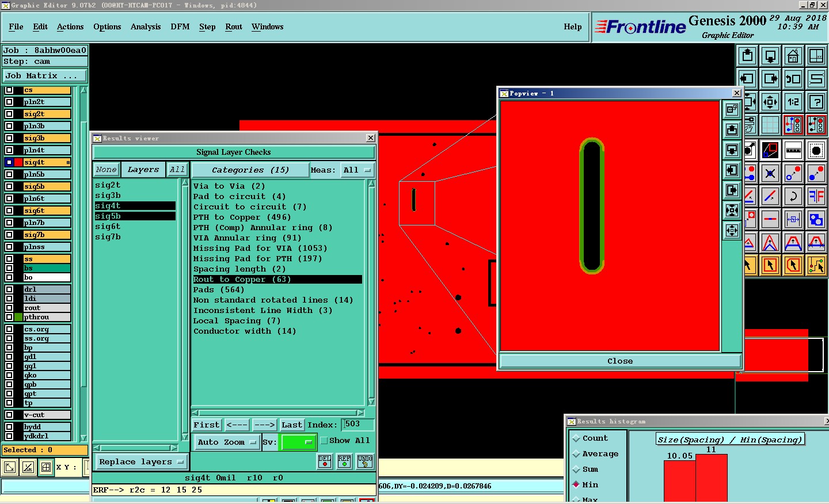Screen dimensions: 829x504
Task: Click Popview pan down icon
Action: pyautogui.click(x=732, y=150)
